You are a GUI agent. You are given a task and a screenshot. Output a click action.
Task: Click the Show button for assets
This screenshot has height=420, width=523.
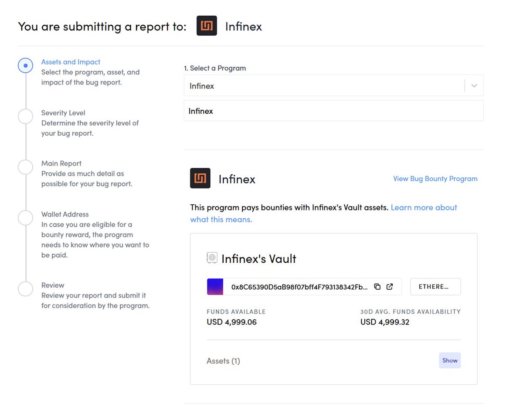(x=450, y=360)
